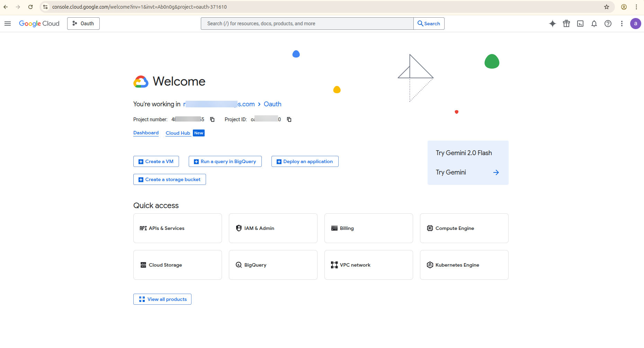Bookmark this page with the star icon
The image size is (644, 348).
pyautogui.click(x=607, y=7)
